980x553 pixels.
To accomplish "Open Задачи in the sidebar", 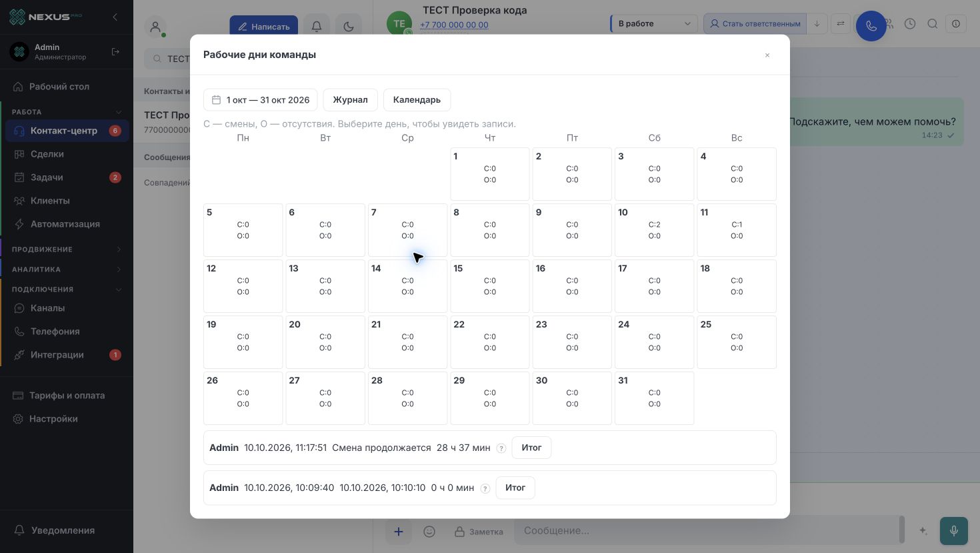I will click(x=67, y=177).
